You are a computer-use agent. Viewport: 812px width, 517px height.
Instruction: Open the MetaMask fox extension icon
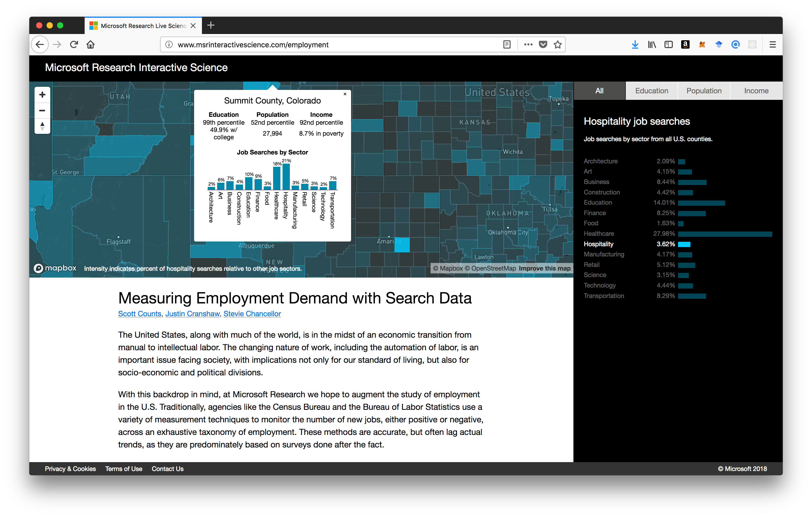pyautogui.click(x=702, y=44)
